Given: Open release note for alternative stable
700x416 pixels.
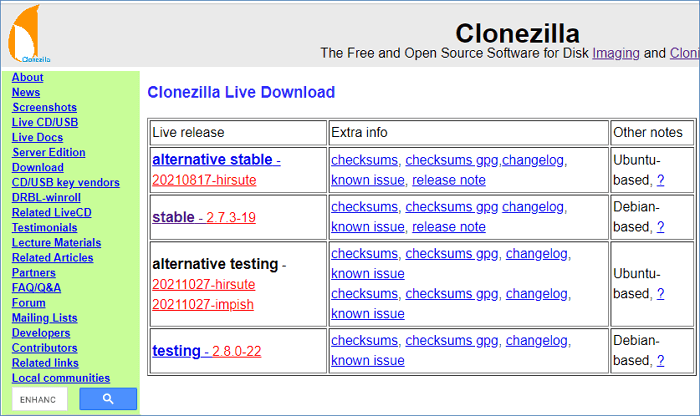Looking at the screenshot, I should [x=448, y=180].
